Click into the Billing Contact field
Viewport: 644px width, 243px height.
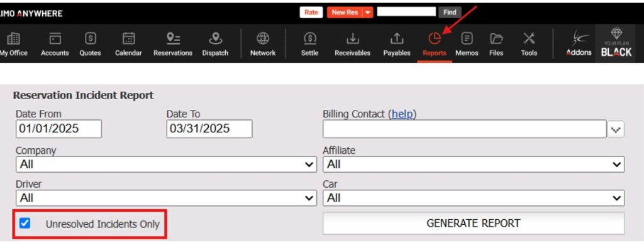coord(465,129)
